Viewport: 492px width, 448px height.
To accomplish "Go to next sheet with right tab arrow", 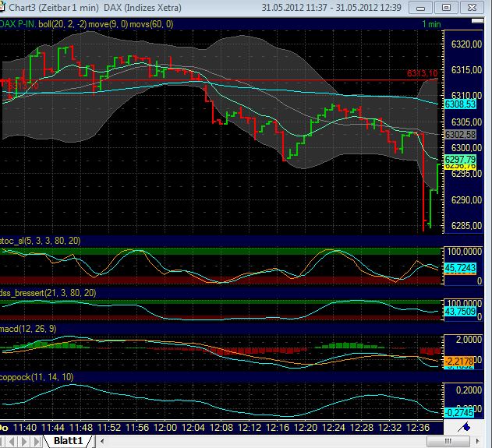I will [24, 442].
